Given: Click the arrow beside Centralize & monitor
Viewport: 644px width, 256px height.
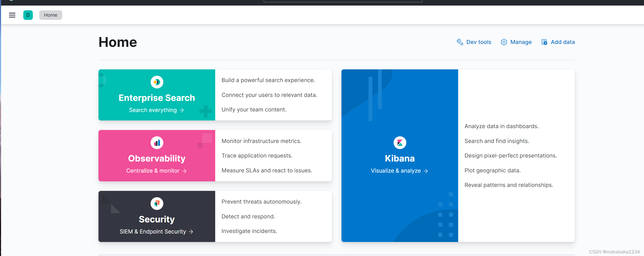Looking at the screenshot, I should coord(184,171).
